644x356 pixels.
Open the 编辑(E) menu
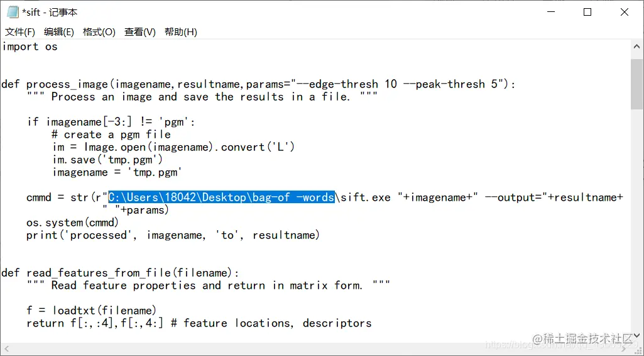(58, 31)
